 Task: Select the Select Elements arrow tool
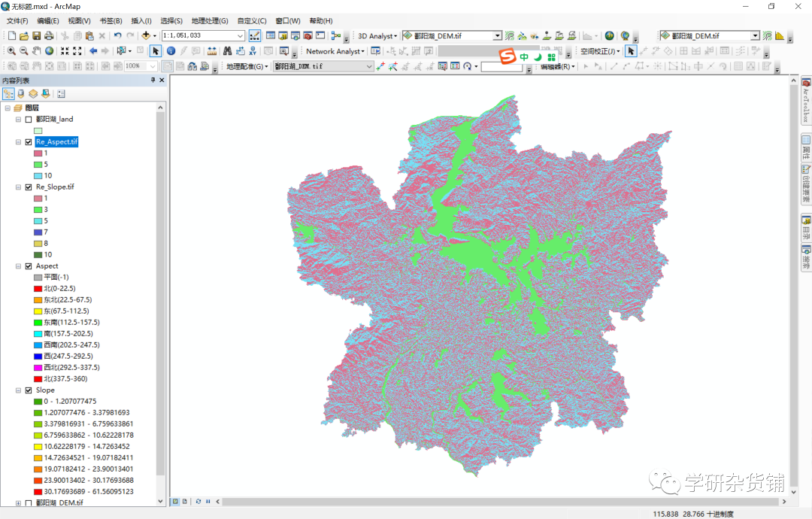click(156, 52)
